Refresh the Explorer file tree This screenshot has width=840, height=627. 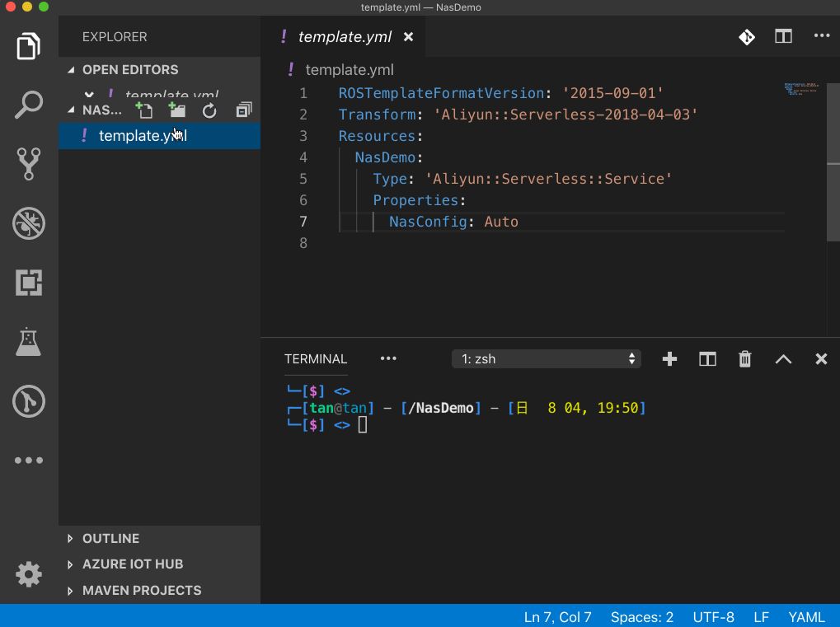point(209,111)
